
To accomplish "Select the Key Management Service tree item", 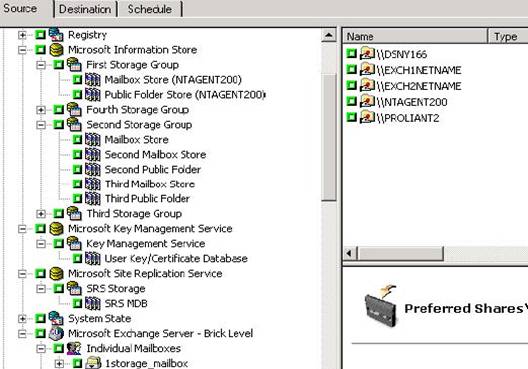I will (145, 244).
